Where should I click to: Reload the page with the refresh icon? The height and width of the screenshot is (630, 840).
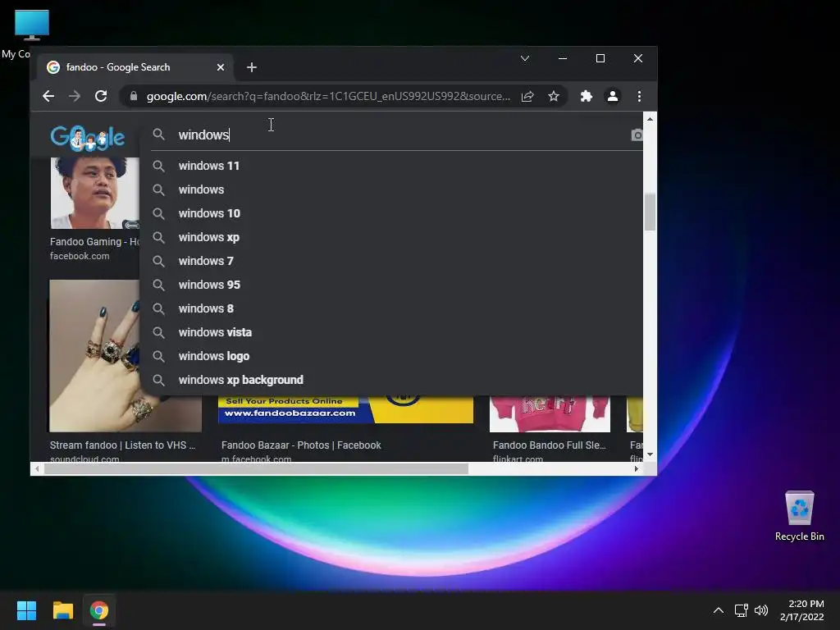click(101, 97)
